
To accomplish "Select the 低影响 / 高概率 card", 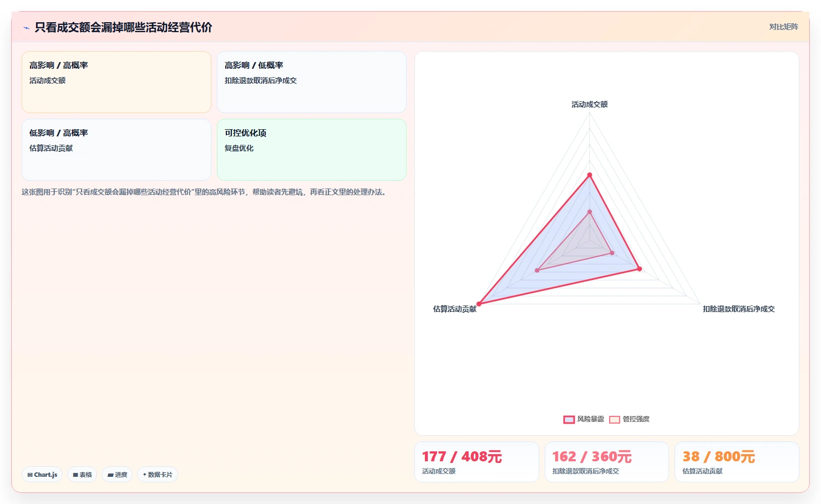I will [x=116, y=150].
